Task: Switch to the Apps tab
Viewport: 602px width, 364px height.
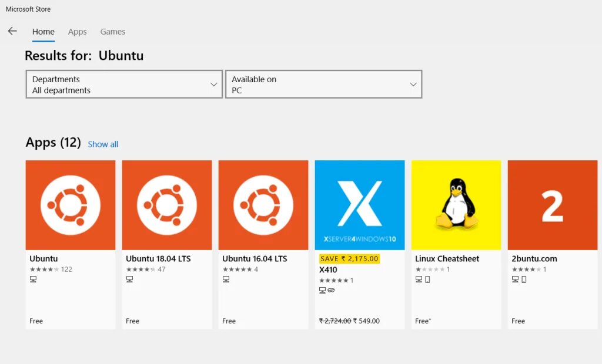Action: click(77, 32)
